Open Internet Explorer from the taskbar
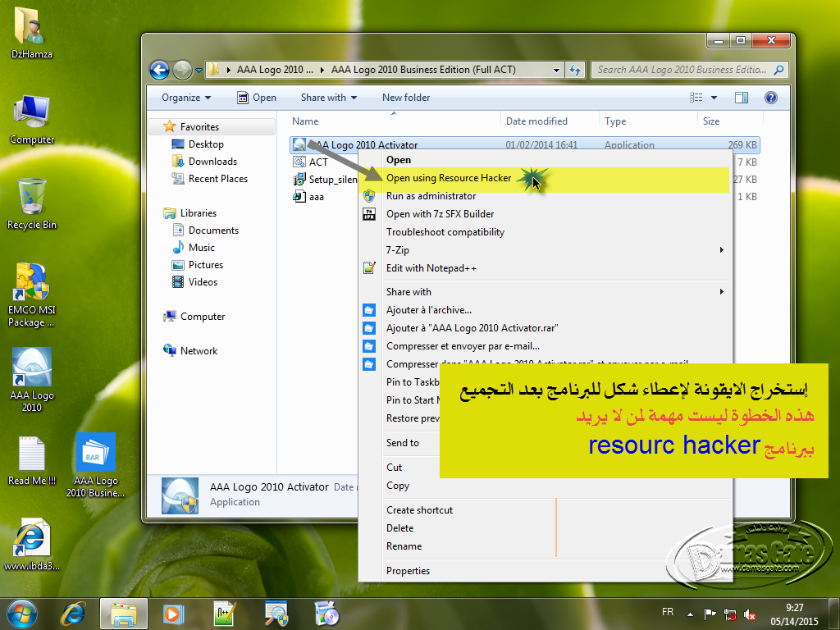This screenshot has height=630, width=840. tap(73, 614)
